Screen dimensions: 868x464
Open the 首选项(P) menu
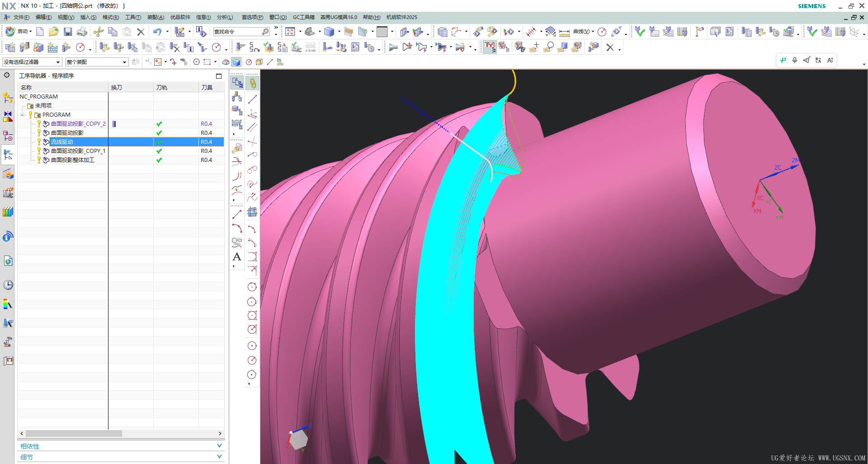click(x=252, y=17)
